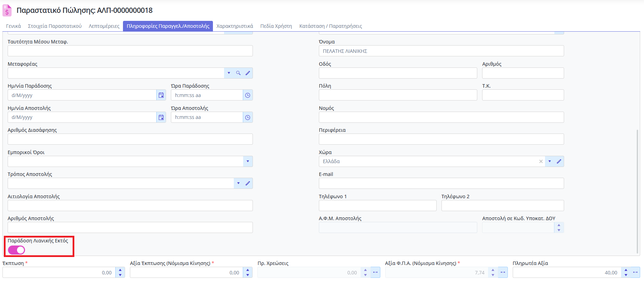Expand the Μεταφορέας dropdown arrow

click(x=229, y=73)
